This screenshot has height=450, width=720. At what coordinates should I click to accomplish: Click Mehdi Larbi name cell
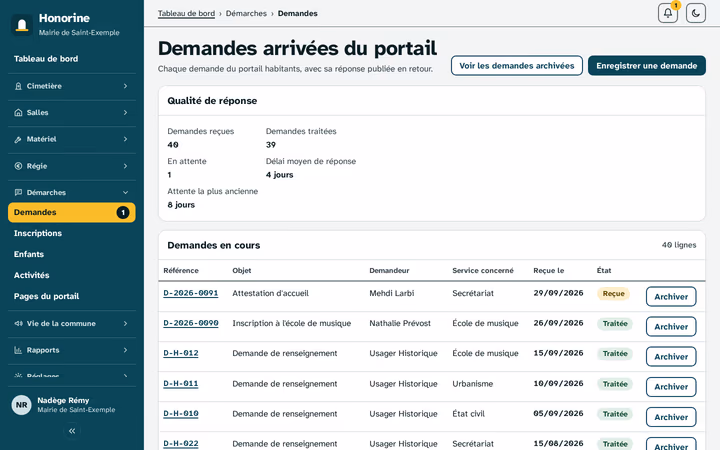pos(392,293)
